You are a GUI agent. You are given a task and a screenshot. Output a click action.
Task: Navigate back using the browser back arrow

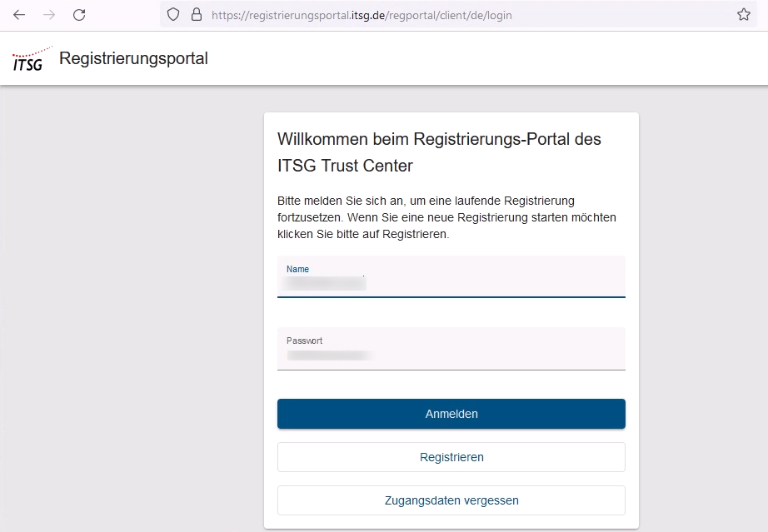pos(18,14)
